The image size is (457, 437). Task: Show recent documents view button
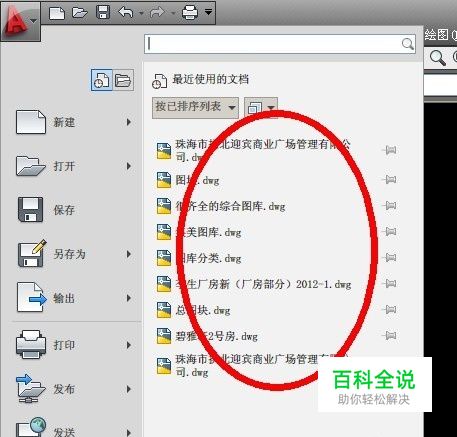point(102,80)
